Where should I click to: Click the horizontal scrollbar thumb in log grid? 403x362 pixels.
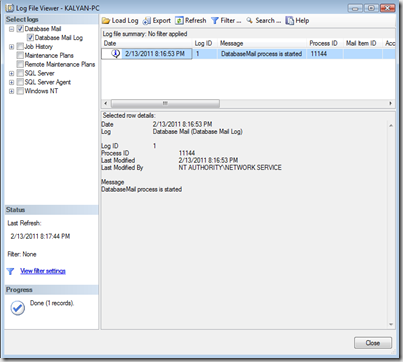165,103
